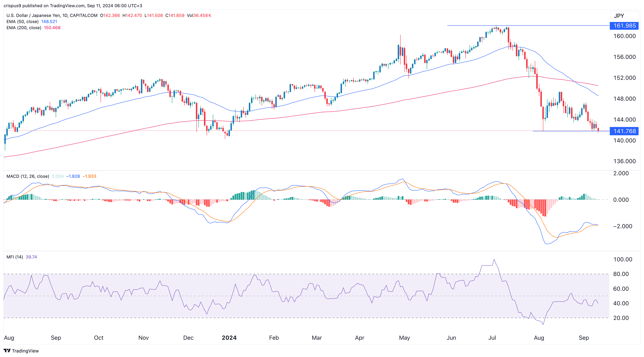Click the TradingView logo at bottom left

(21, 351)
